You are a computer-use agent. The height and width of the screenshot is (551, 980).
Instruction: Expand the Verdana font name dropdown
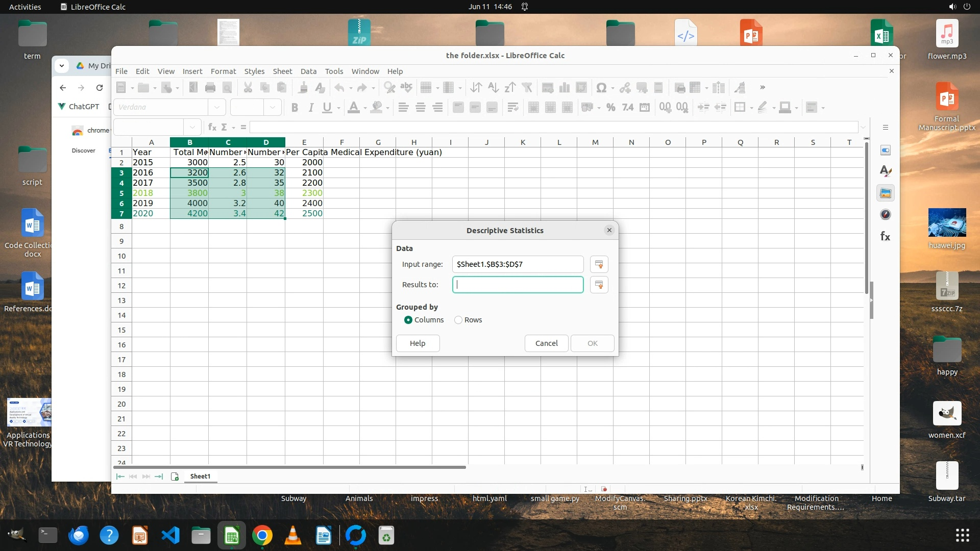click(217, 107)
